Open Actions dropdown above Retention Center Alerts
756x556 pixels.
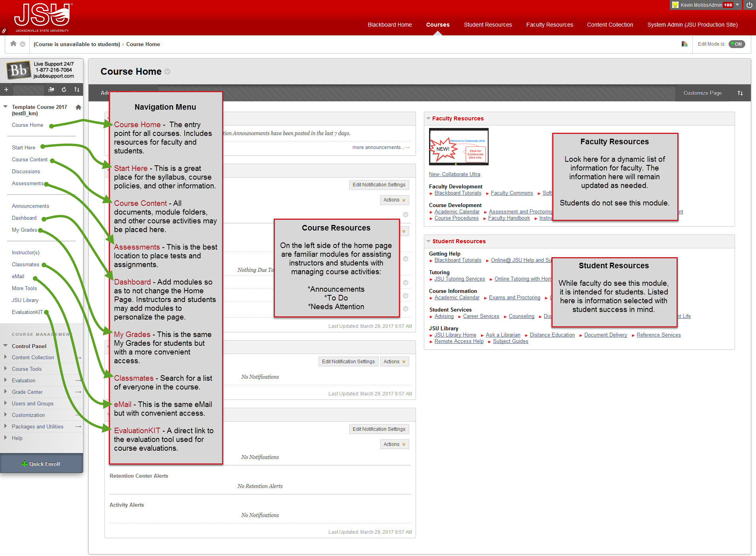tap(394, 444)
